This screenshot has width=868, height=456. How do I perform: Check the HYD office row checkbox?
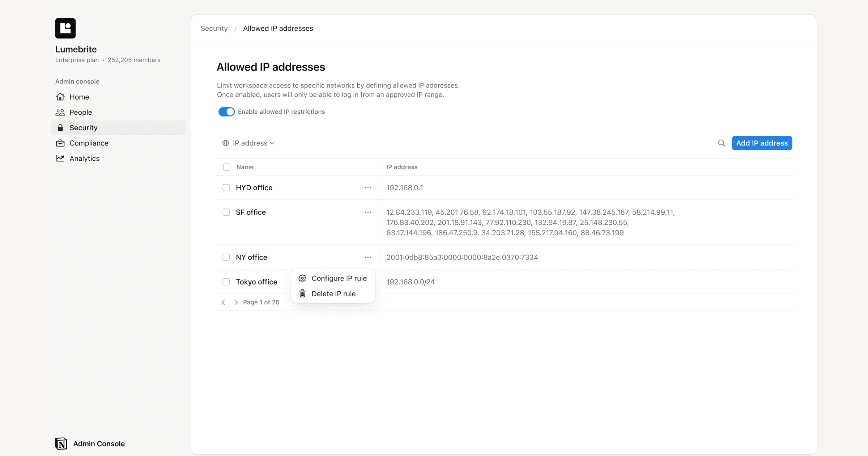(226, 187)
